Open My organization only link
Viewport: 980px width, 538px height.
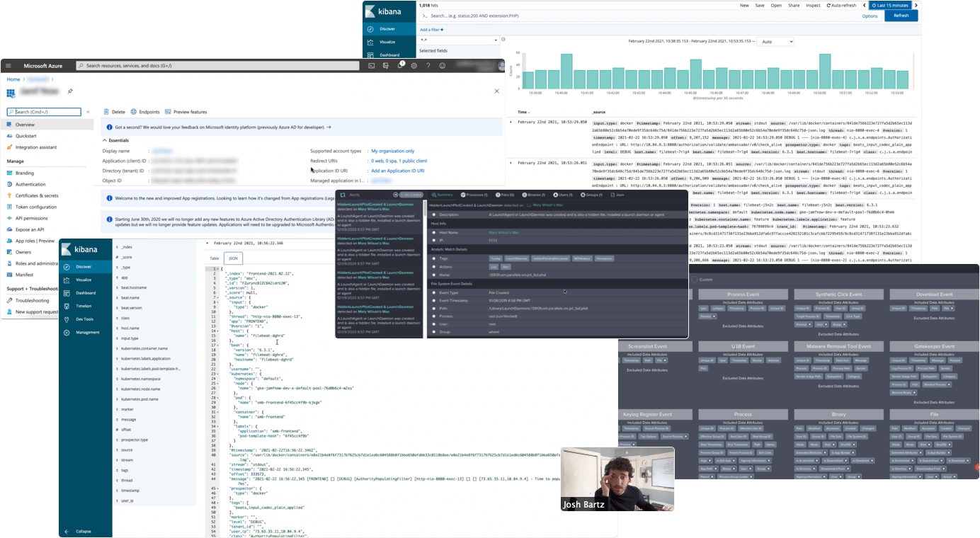tap(393, 151)
